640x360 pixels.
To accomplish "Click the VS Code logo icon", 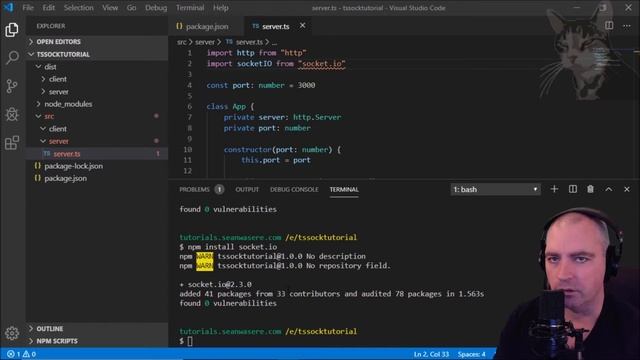I will 8,7.
